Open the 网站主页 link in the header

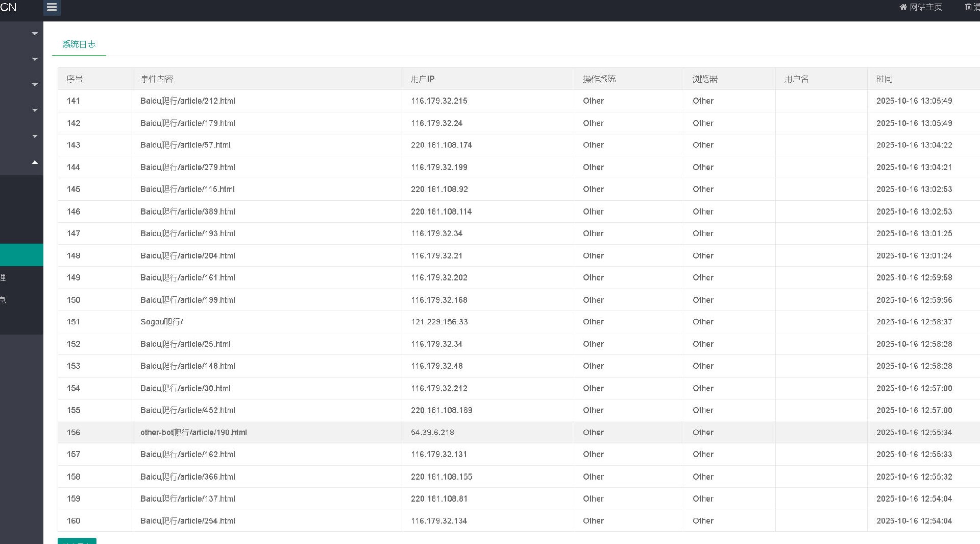coord(925,7)
